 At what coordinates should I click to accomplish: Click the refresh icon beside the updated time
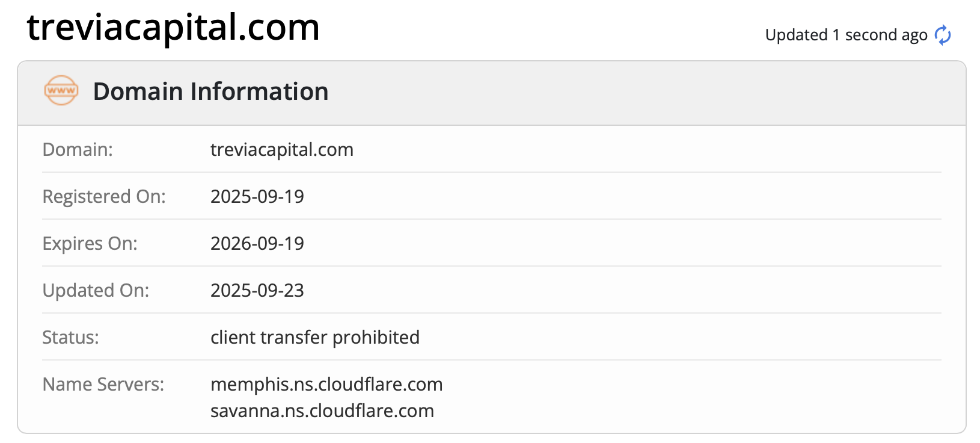point(943,35)
